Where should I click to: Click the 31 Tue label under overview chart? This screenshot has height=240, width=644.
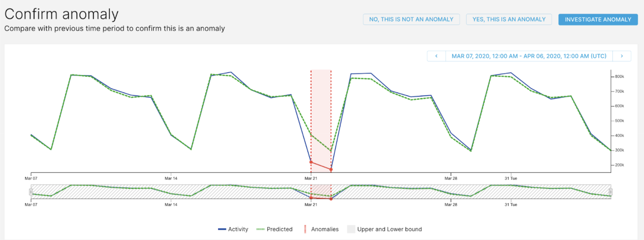tap(511, 204)
